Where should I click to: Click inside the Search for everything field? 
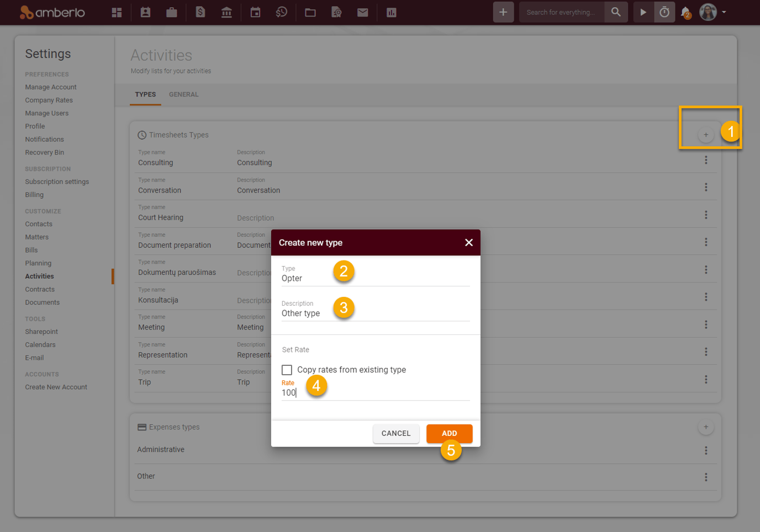[x=561, y=12]
